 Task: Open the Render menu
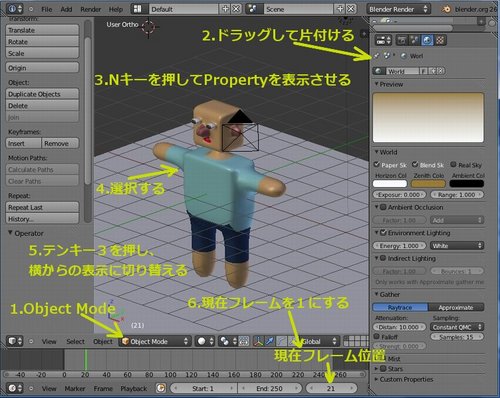coord(90,9)
